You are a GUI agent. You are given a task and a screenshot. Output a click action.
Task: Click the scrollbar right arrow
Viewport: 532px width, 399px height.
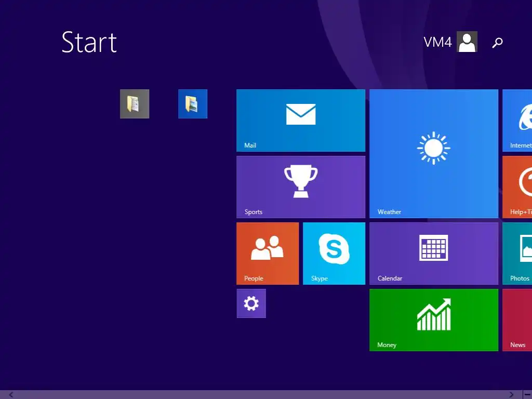511,395
